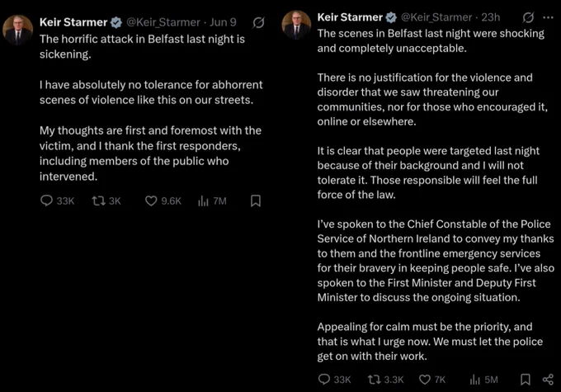Open Keir Starmer avatar on left tweet
Viewport: 561px width, 392px height.
click(18, 30)
